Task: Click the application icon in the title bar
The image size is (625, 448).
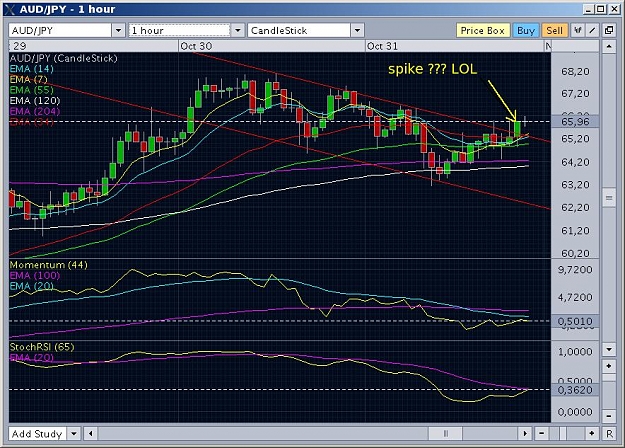Action: pyautogui.click(x=10, y=9)
